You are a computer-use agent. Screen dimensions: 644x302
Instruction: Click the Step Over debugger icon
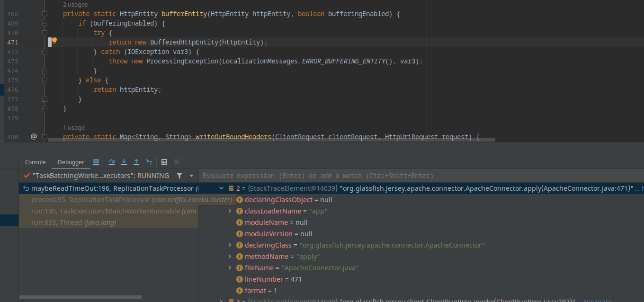112,162
